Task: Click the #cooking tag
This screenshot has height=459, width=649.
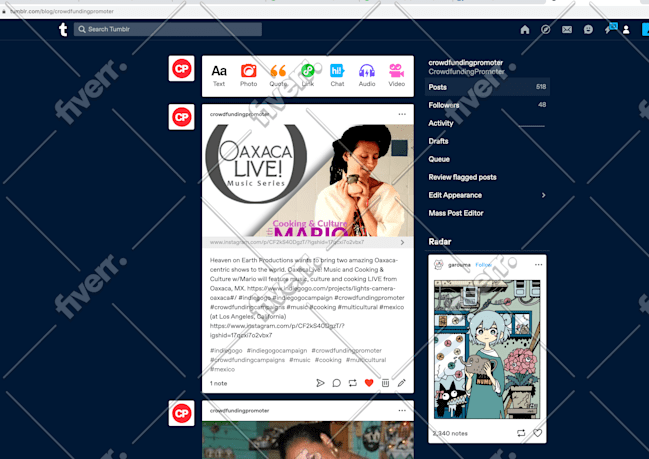Action: click(328, 360)
